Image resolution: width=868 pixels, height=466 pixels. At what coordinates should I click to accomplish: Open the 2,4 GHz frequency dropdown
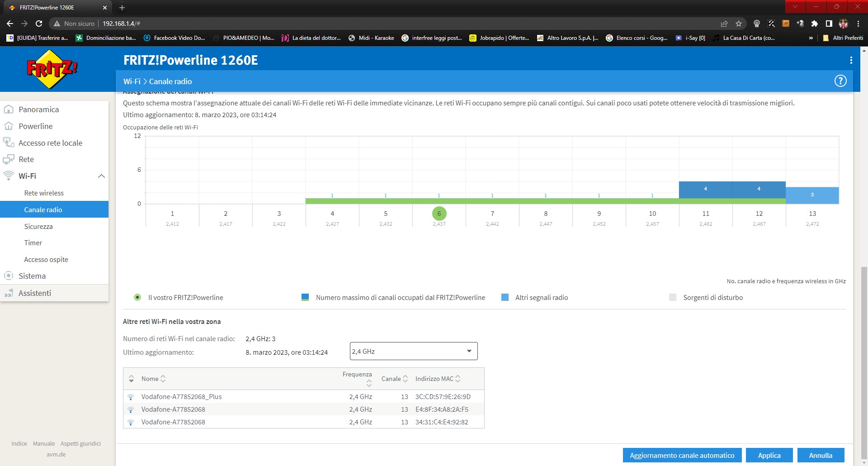(x=414, y=351)
